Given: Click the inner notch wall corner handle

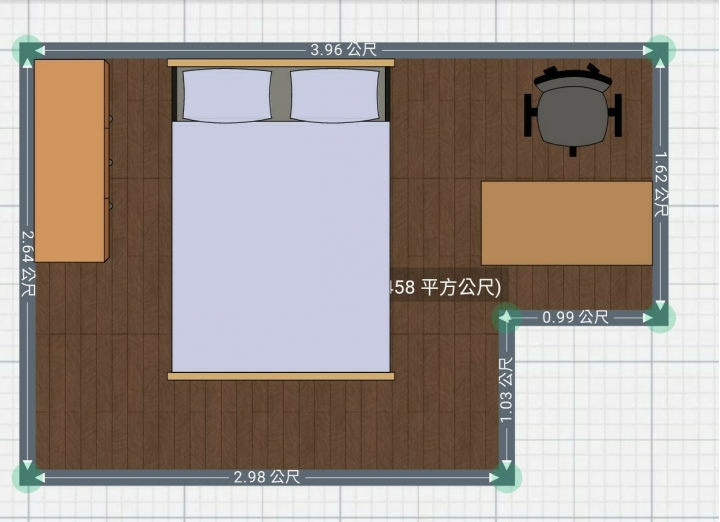Looking at the screenshot, I should tap(506, 317).
